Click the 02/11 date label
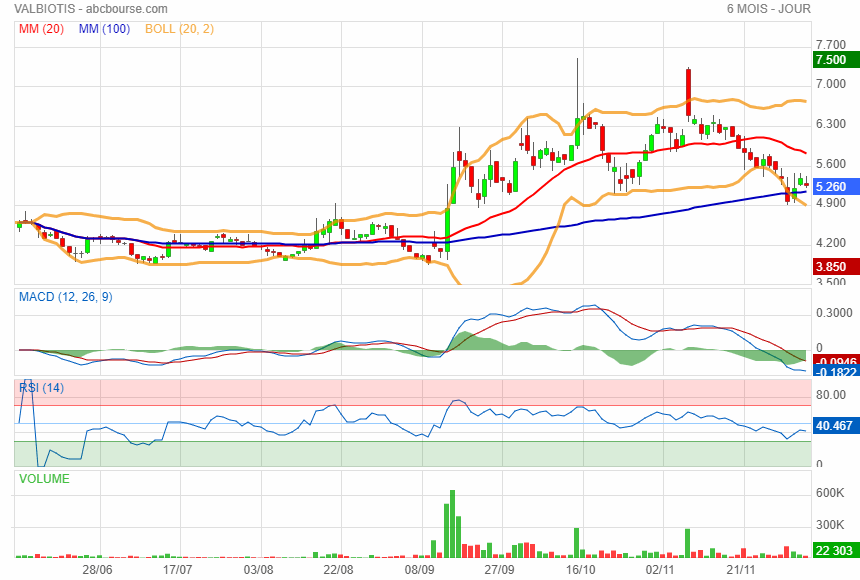860x580 pixels. coord(660,570)
